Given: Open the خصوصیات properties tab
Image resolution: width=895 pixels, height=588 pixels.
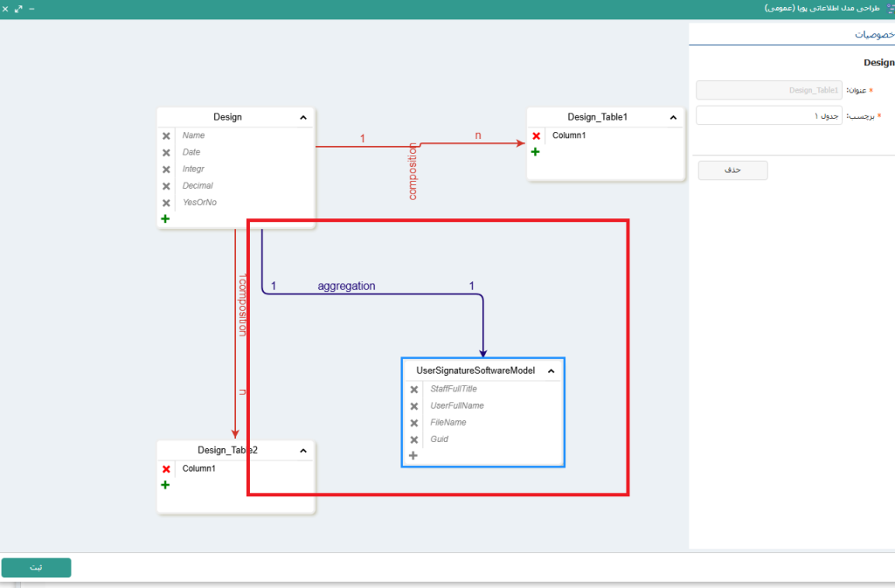Looking at the screenshot, I should click(x=874, y=33).
